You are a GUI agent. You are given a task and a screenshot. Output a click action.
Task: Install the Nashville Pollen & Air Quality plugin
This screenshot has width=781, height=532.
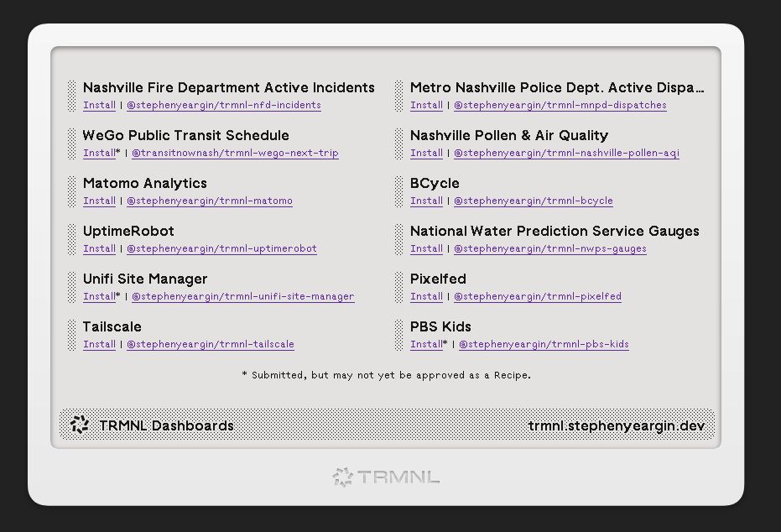426,153
